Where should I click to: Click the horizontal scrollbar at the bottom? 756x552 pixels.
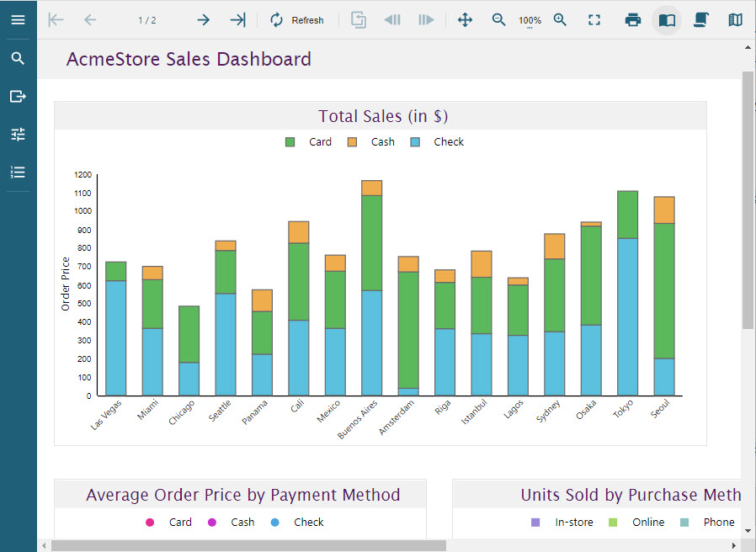click(248, 545)
